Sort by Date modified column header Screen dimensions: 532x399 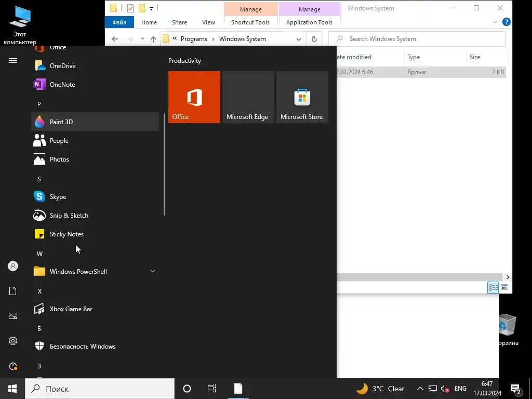tap(370, 57)
